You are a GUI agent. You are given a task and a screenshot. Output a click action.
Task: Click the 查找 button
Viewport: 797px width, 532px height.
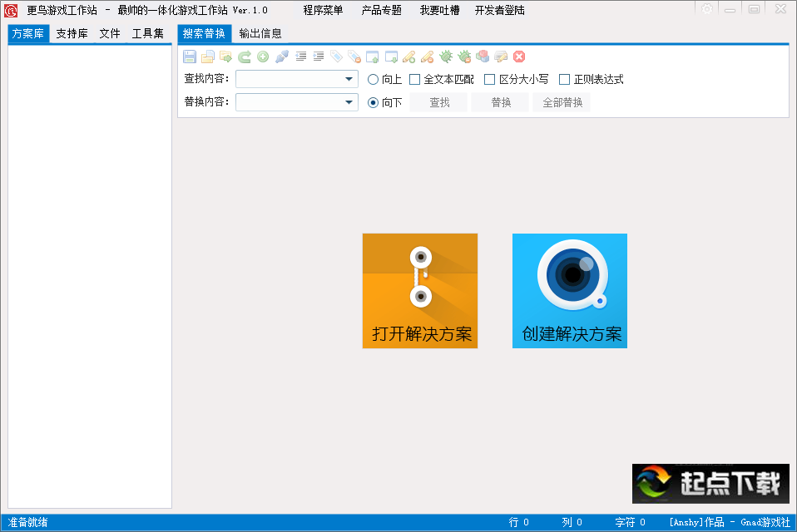click(x=439, y=102)
